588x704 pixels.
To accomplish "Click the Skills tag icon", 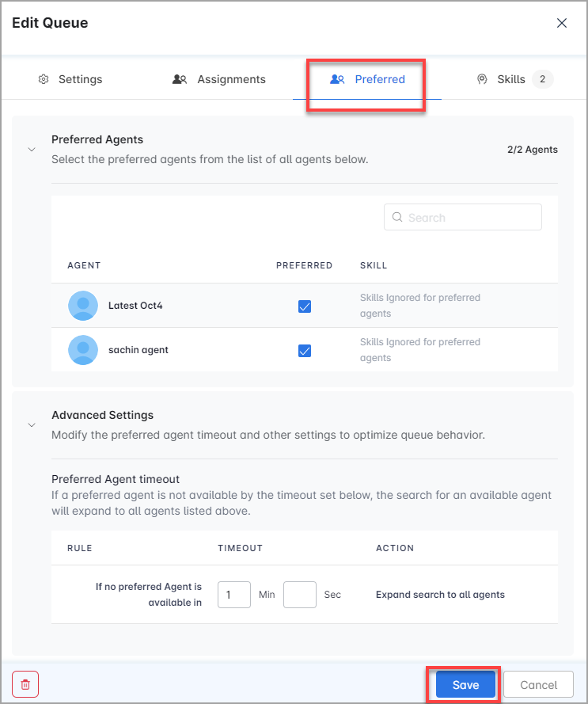I will pyautogui.click(x=482, y=78).
